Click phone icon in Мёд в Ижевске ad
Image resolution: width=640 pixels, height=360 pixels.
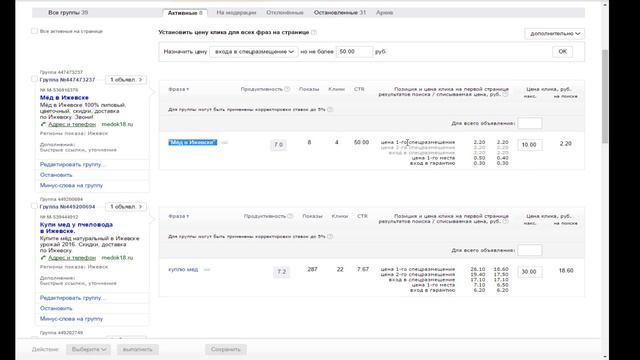point(43,124)
